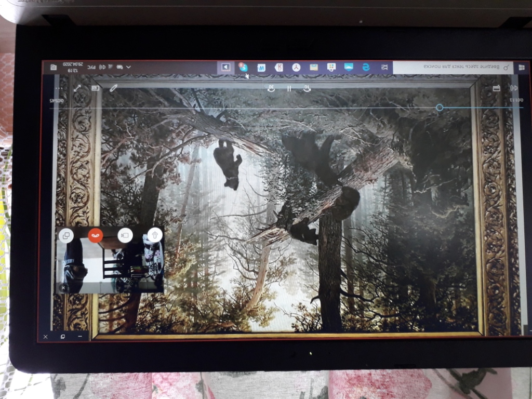Screen dimensions: 532x399
Task: Switch the РУС input language
Action: [91, 67]
